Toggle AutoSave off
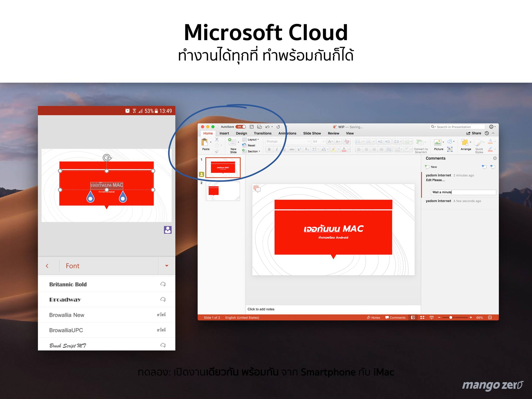 tap(241, 127)
